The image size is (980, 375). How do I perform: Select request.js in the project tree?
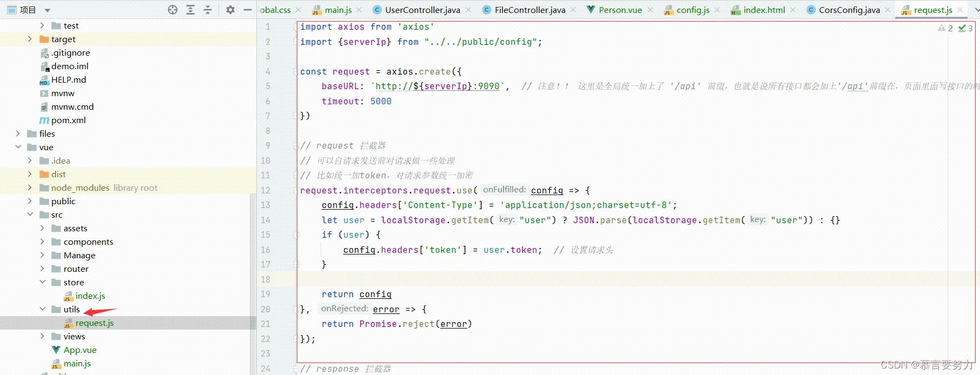[x=94, y=323]
